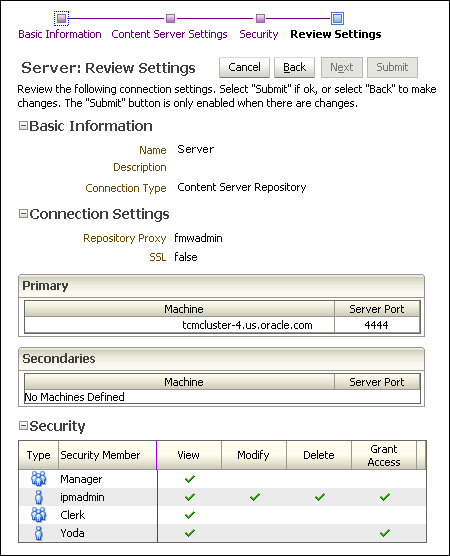Click the Primary panel header
Image resolution: width=450 pixels, height=556 pixels.
[221, 286]
